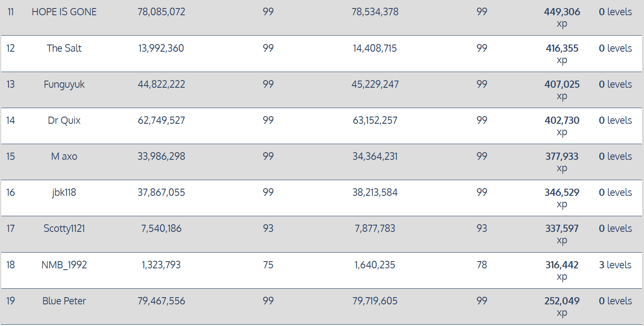644x326 pixels.
Task: Click end XP value 79,719,605
Action: [375, 301]
